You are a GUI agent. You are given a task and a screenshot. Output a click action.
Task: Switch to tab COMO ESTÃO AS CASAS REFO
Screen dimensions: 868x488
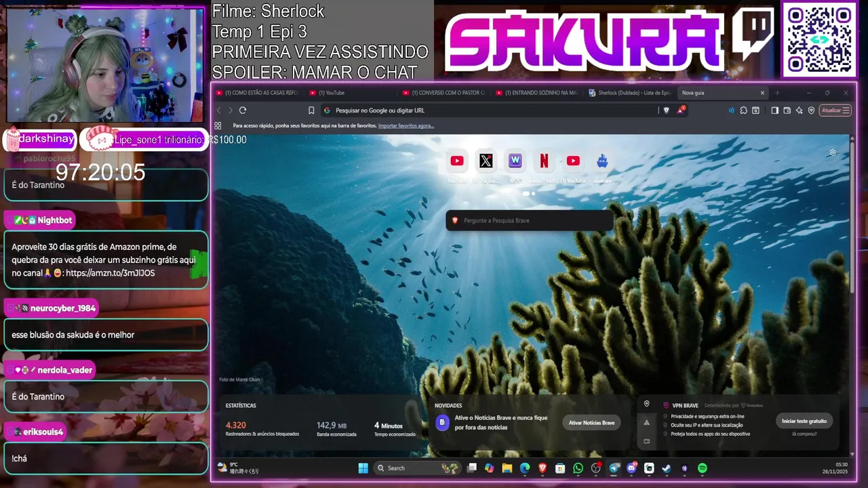coord(258,93)
